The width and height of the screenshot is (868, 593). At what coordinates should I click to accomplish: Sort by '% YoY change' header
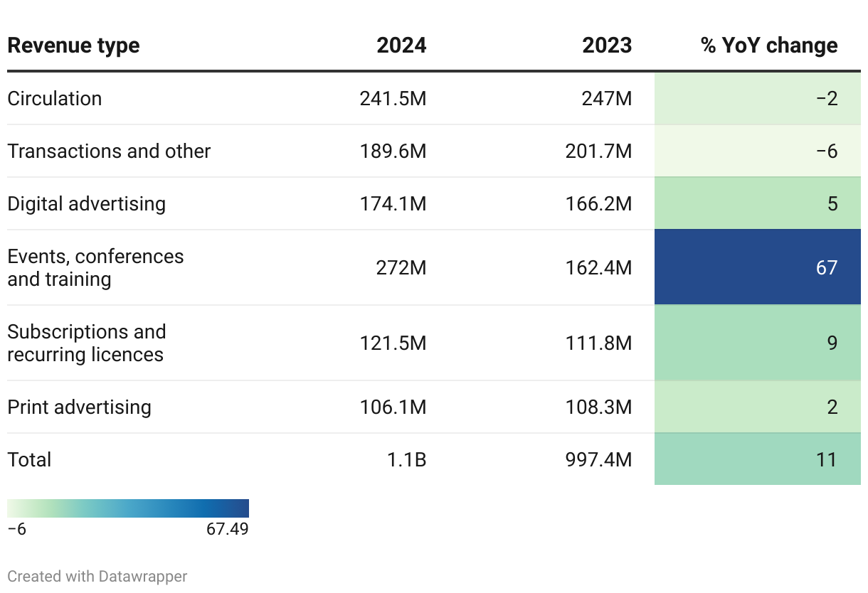tap(769, 46)
